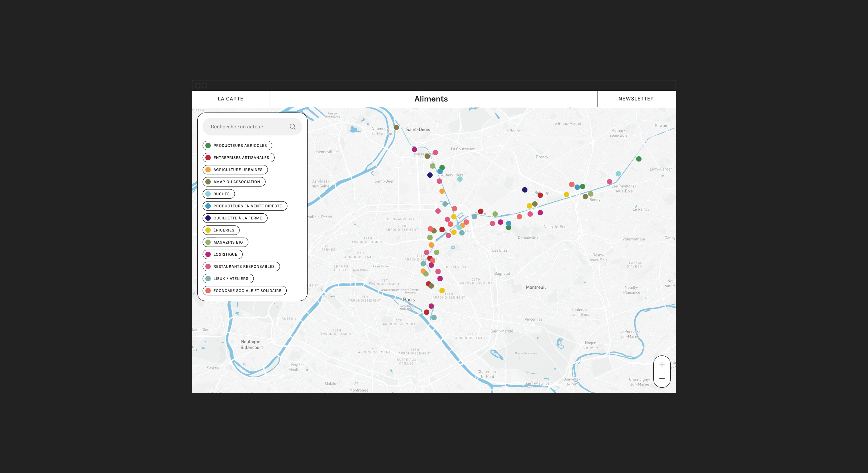Click the red marker on Pantin label
The image size is (868, 473).
coord(481,211)
